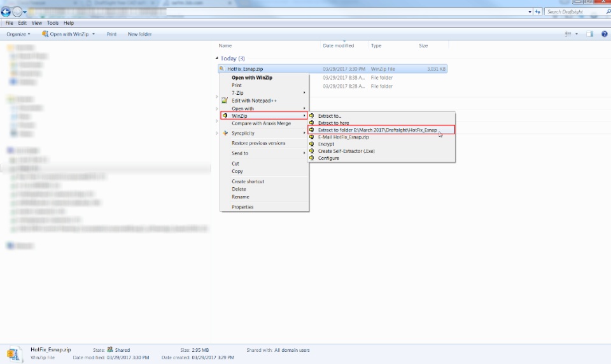Click the icon beside Configure
Image resolution: width=611 pixels, height=364 pixels.
pos(312,158)
